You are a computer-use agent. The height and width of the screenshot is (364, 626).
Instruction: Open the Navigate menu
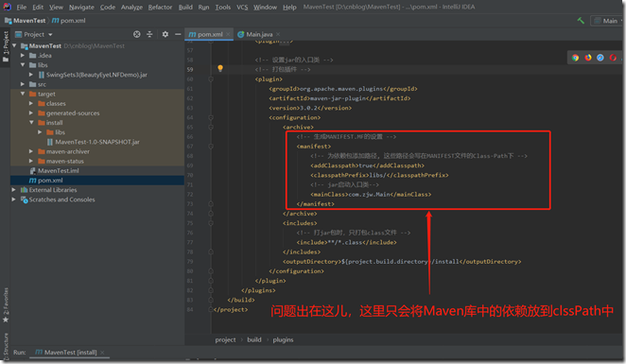tap(81, 8)
